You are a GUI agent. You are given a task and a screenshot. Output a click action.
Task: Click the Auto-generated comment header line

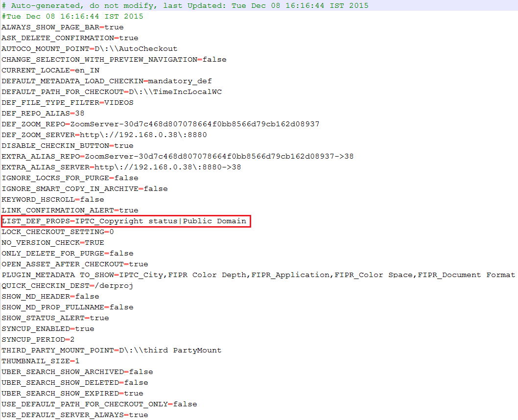coord(185,5)
